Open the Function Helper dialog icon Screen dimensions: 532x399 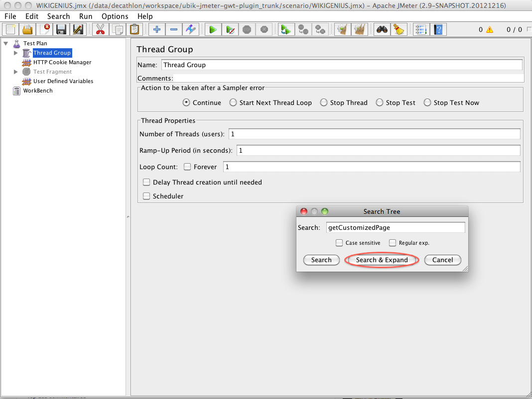click(420, 29)
